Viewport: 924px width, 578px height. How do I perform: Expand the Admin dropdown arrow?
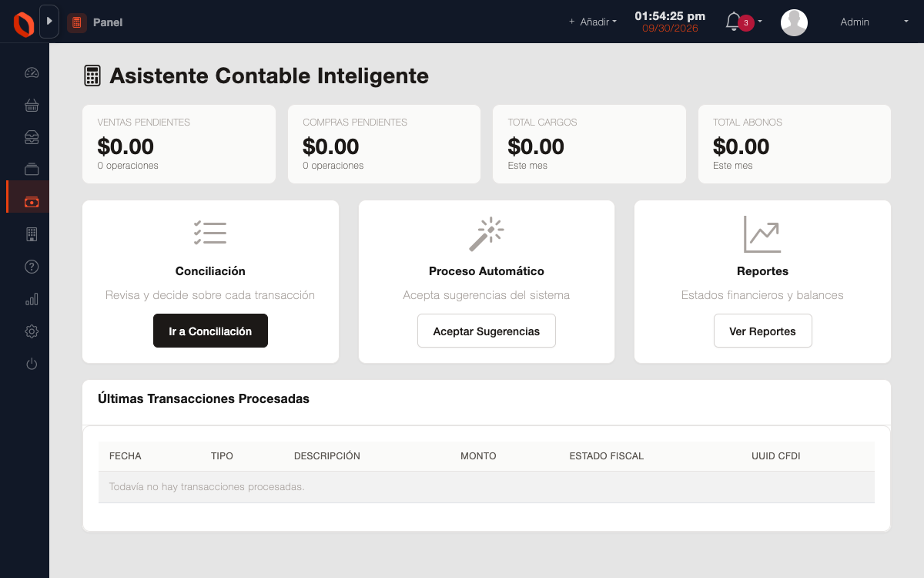pos(906,22)
